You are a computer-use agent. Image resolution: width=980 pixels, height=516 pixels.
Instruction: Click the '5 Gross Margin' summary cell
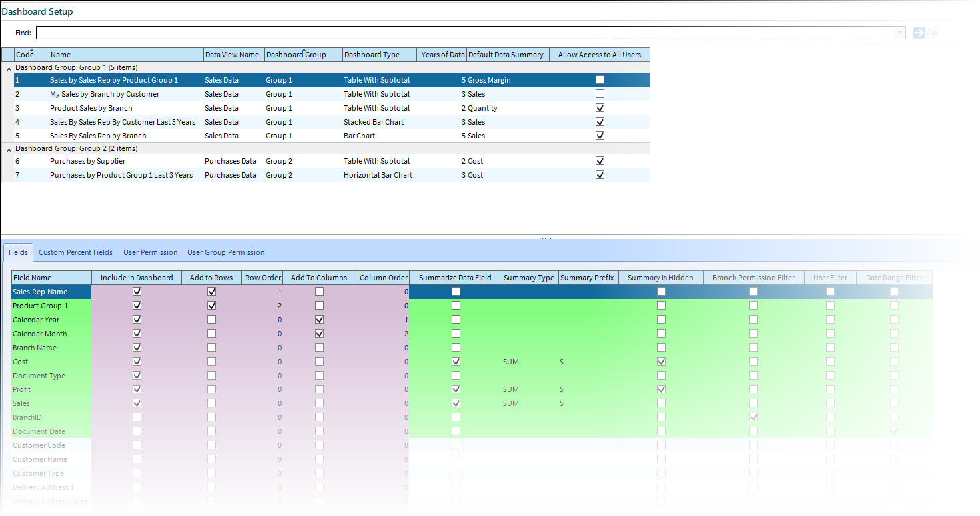486,80
